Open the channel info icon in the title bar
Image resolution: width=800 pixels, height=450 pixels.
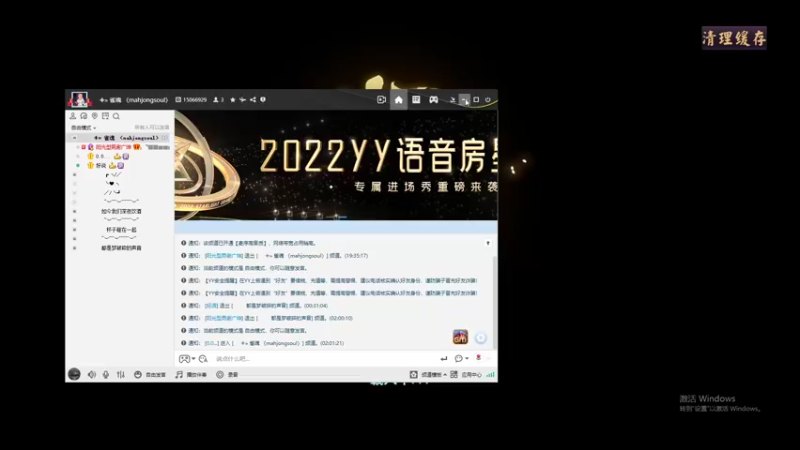click(x=263, y=99)
